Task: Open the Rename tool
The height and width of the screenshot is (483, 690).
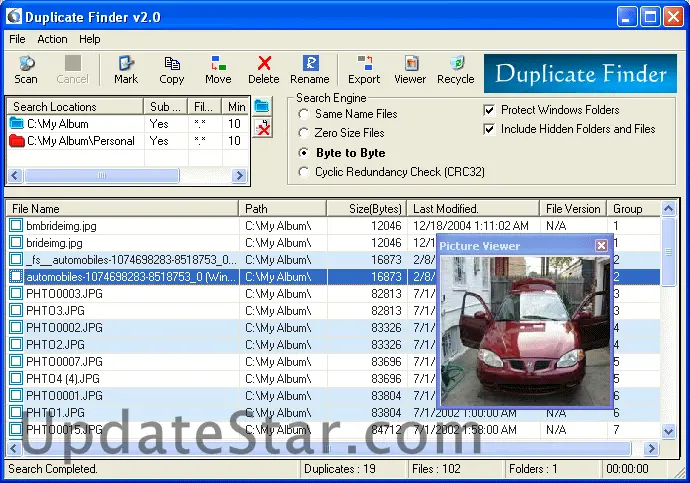Action: (310, 70)
